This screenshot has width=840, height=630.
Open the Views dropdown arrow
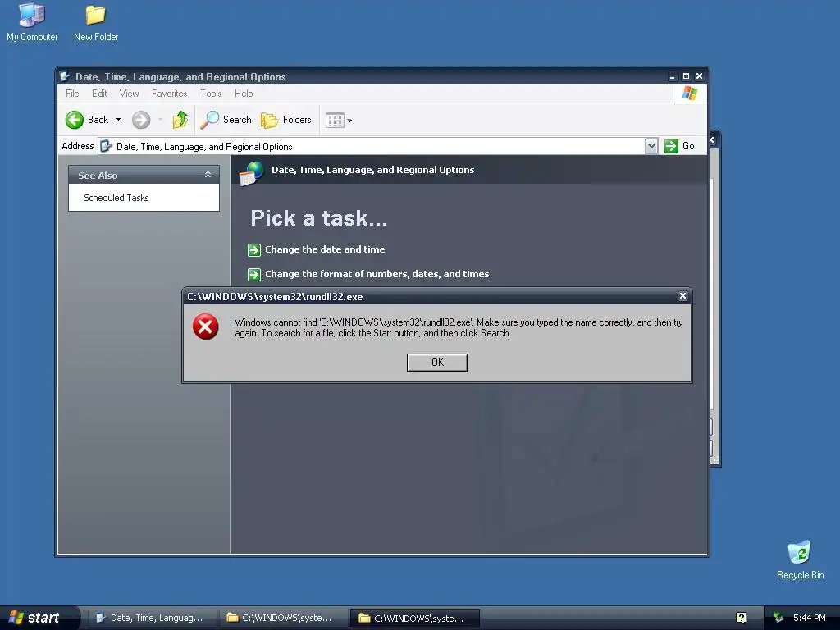click(x=349, y=121)
